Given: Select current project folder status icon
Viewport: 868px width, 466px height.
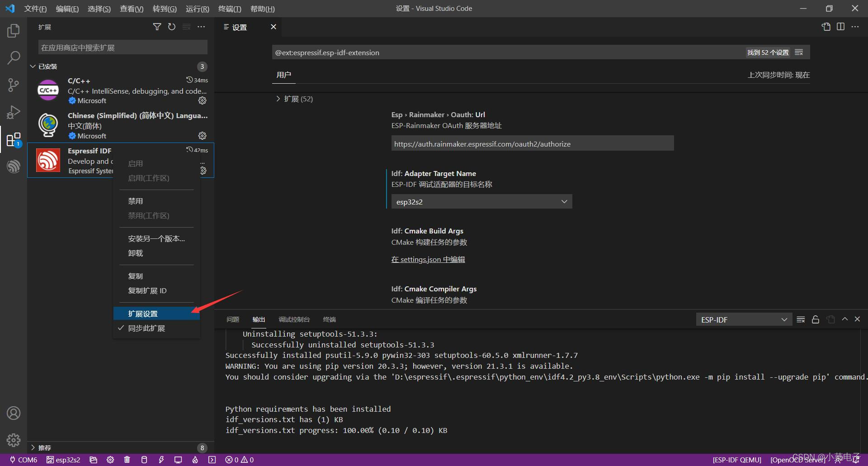Looking at the screenshot, I should tap(93, 460).
